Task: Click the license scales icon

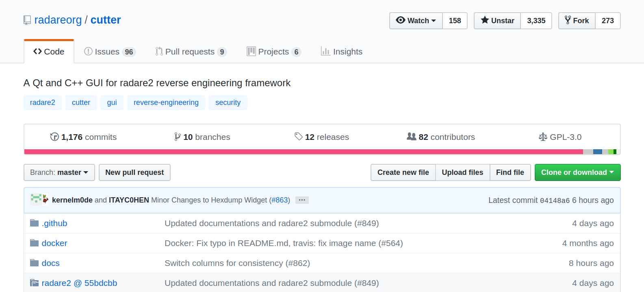Action: (543, 137)
